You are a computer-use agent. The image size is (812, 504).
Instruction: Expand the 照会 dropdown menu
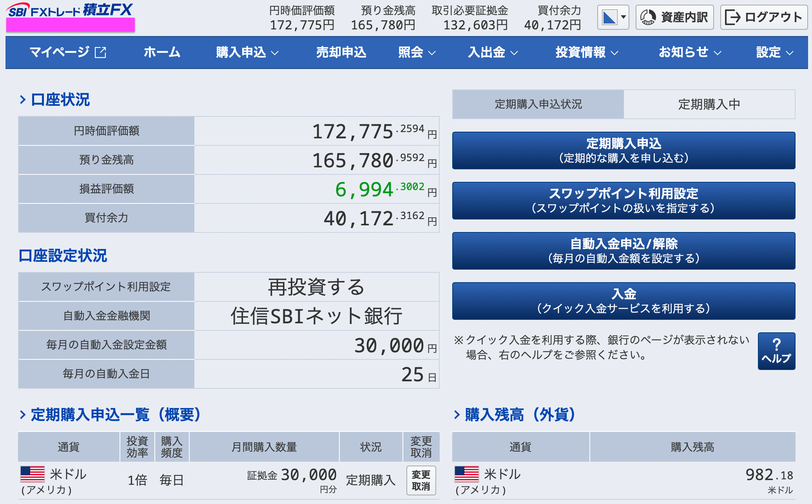[417, 52]
